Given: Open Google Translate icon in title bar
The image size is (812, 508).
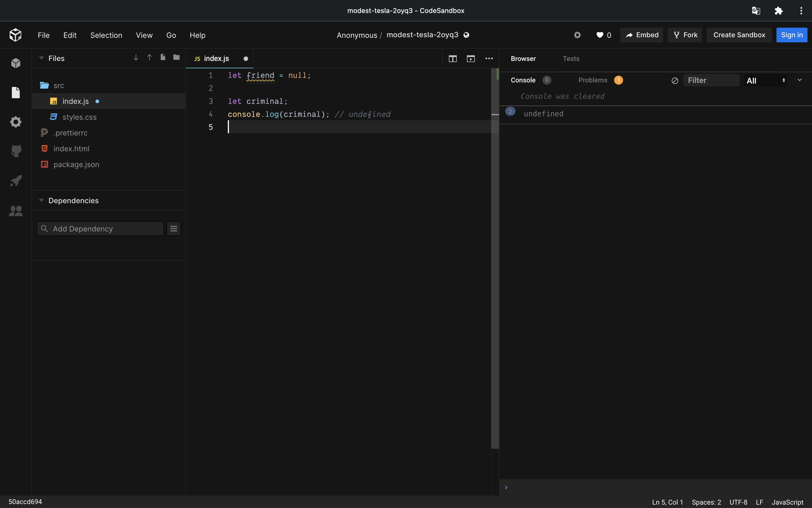Looking at the screenshot, I should click(756, 11).
